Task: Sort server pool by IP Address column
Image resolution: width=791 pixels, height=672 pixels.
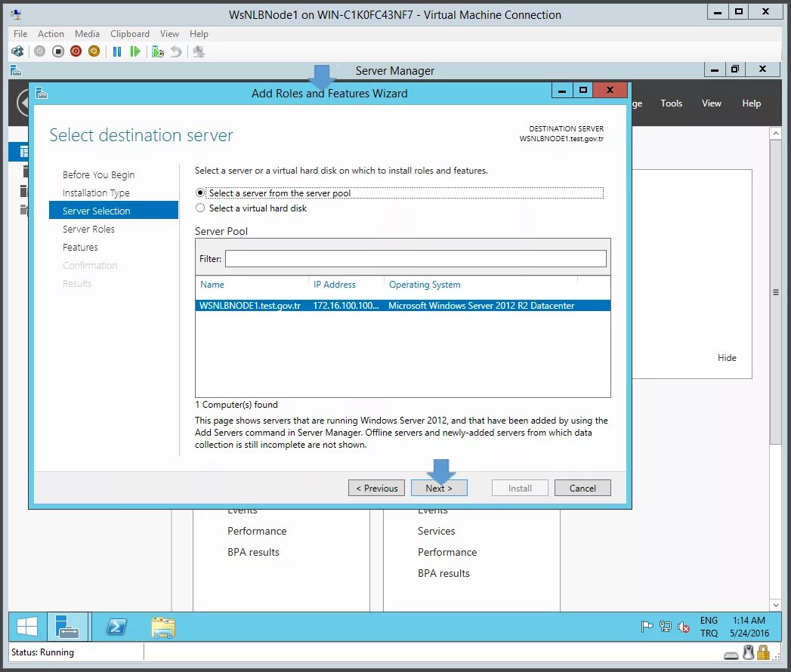Action: [x=335, y=285]
